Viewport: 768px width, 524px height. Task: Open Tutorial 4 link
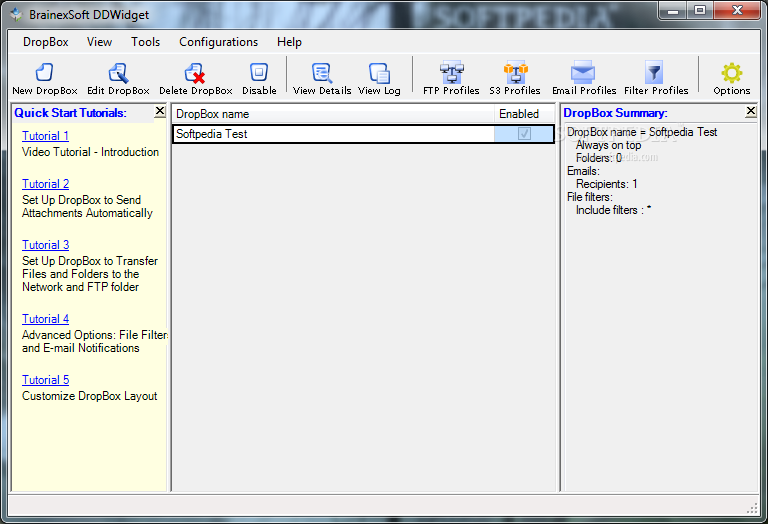click(46, 319)
